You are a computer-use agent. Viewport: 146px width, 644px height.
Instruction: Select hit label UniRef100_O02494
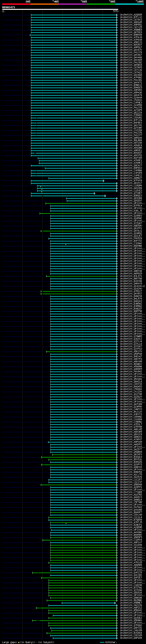pyautogui.click(x=131, y=545)
